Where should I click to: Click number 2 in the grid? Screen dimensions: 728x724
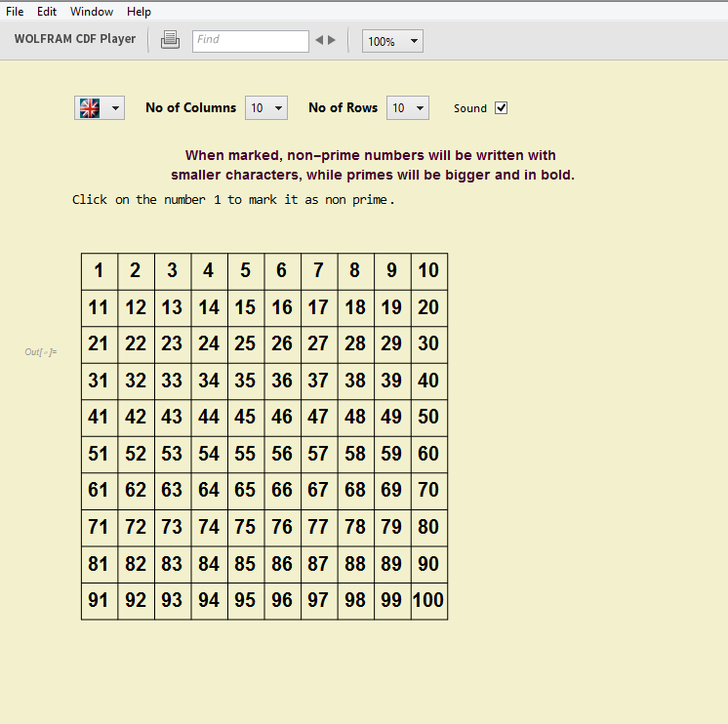pyautogui.click(x=136, y=271)
